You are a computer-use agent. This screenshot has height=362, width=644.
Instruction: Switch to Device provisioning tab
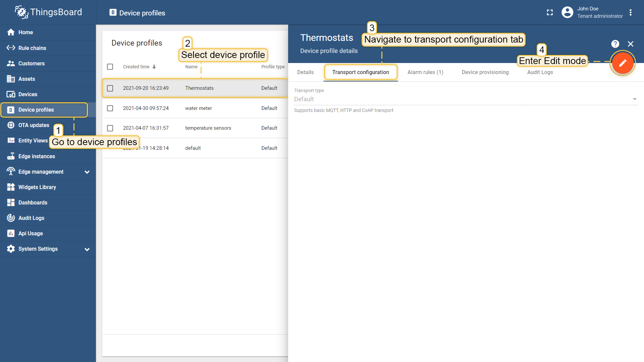485,72
